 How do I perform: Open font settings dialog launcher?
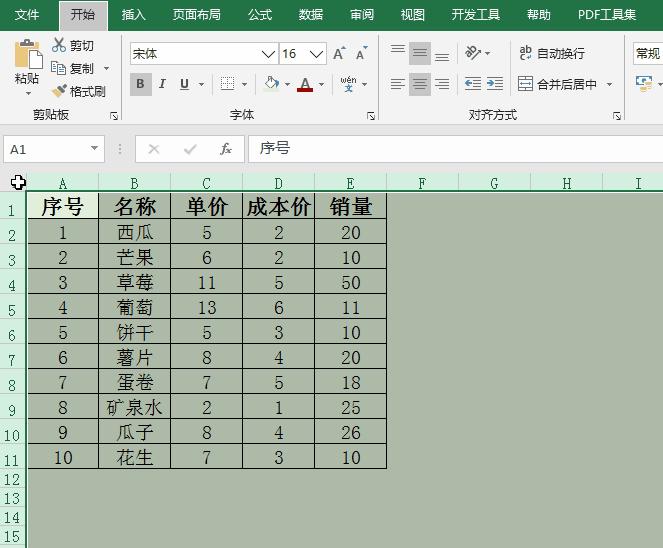pos(371,116)
